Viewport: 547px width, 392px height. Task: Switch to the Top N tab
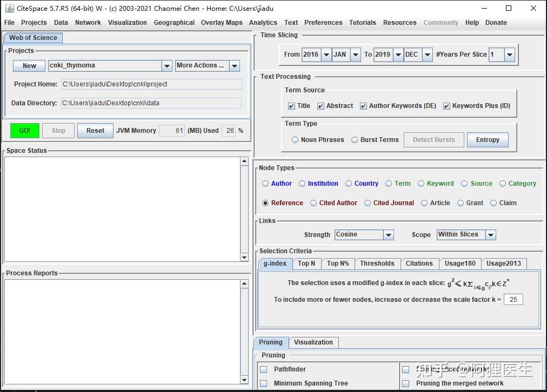pyautogui.click(x=306, y=264)
